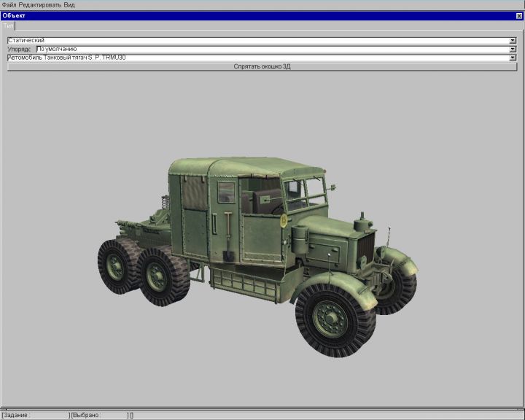Close the Объект panel
Screen dimensions: 525x420
point(518,15)
